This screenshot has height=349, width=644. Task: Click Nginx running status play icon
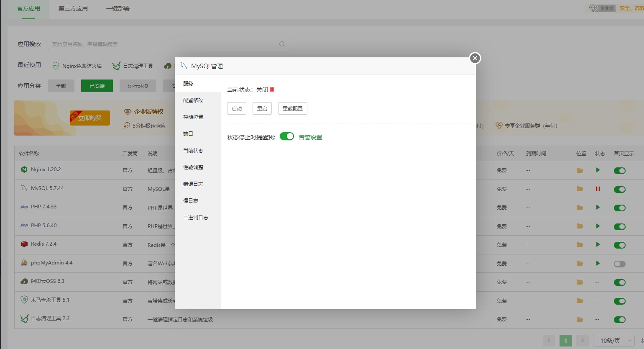pos(598,170)
